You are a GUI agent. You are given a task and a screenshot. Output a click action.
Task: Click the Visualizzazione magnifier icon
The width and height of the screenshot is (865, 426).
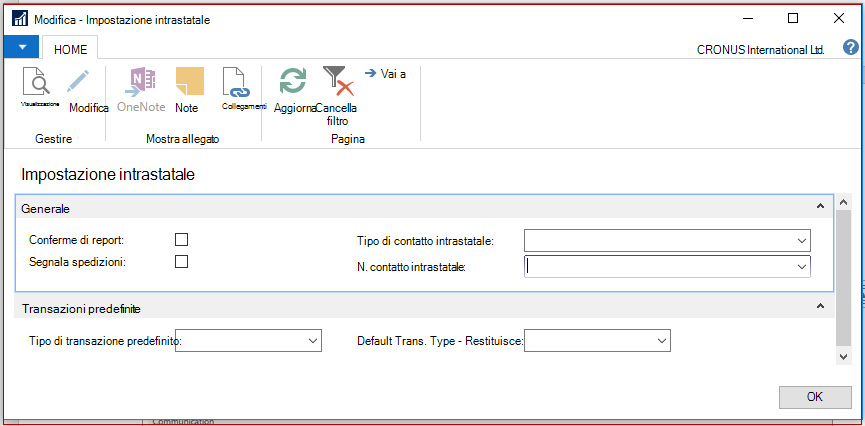[x=36, y=81]
